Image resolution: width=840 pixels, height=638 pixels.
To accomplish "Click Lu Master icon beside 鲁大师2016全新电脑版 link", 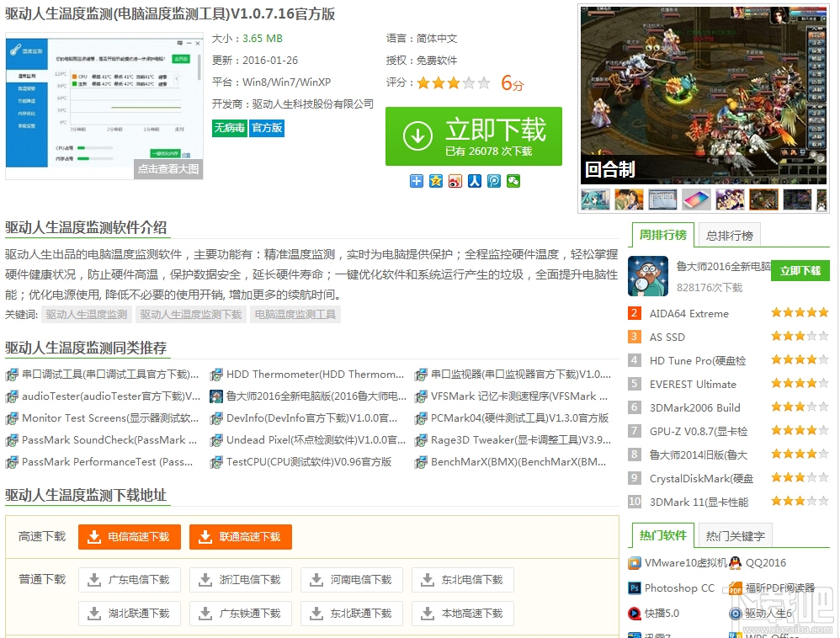I will [216, 396].
